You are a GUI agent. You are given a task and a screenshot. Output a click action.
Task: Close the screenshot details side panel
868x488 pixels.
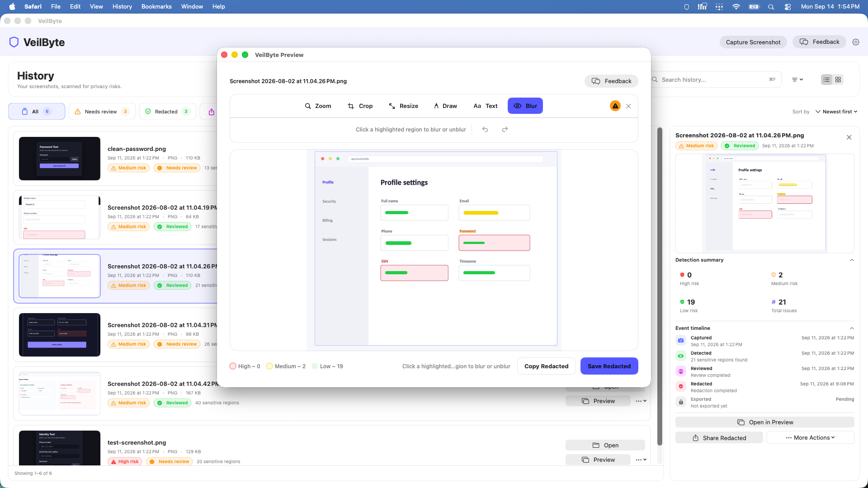tap(849, 137)
